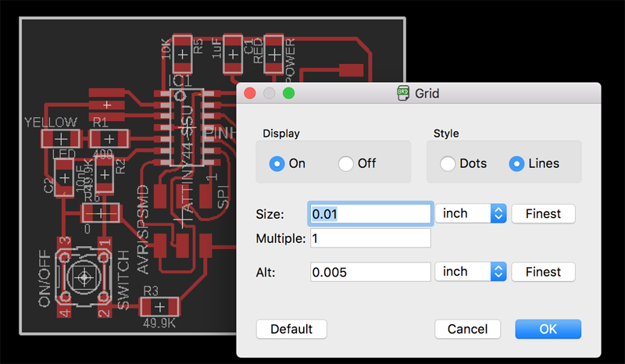Select resistor R5 10K on the board
The image size is (625, 364).
click(182, 54)
